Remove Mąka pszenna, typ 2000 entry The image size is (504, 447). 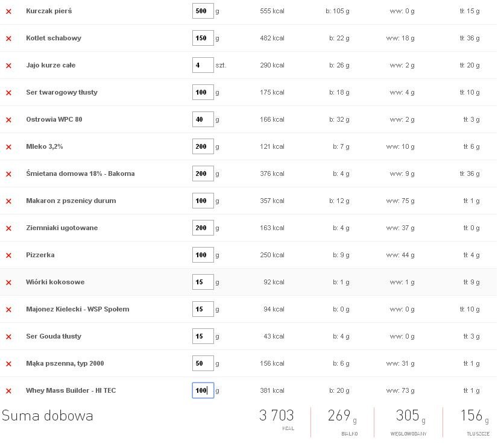[8, 364]
